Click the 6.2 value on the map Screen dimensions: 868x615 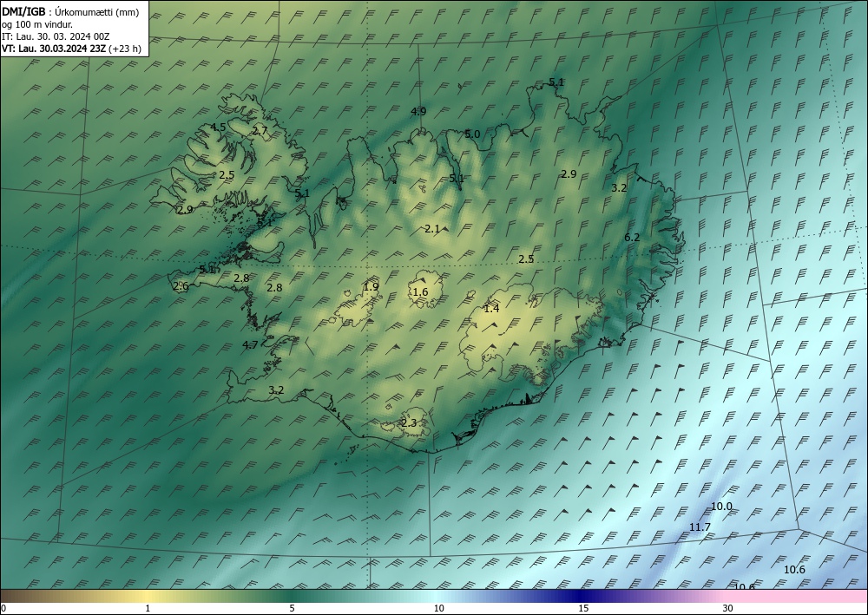pyautogui.click(x=632, y=238)
